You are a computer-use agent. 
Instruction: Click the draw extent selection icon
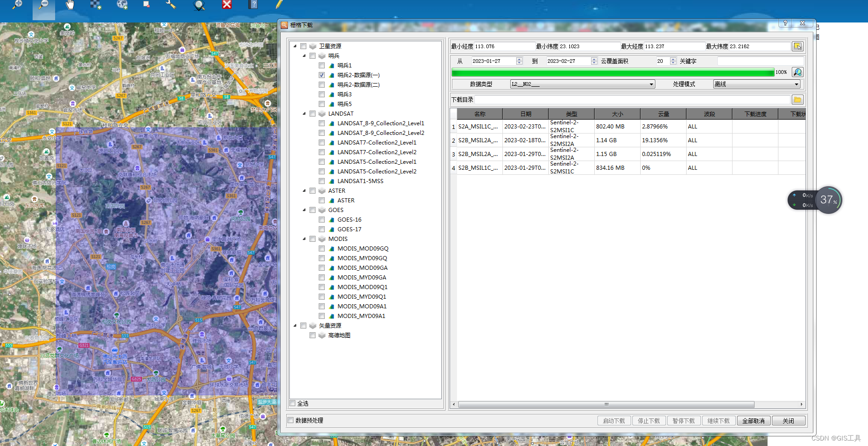(797, 46)
